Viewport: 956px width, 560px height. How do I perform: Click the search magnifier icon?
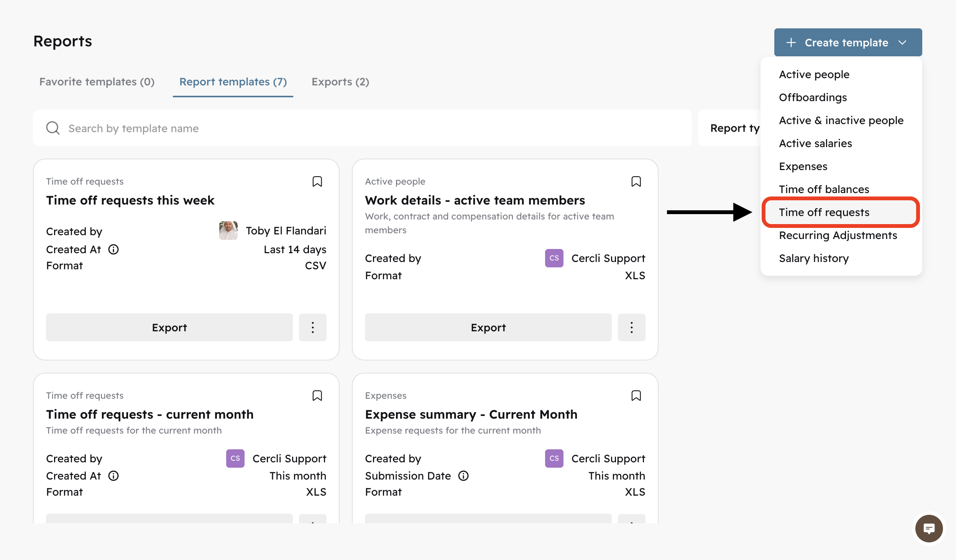pos(53,128)
